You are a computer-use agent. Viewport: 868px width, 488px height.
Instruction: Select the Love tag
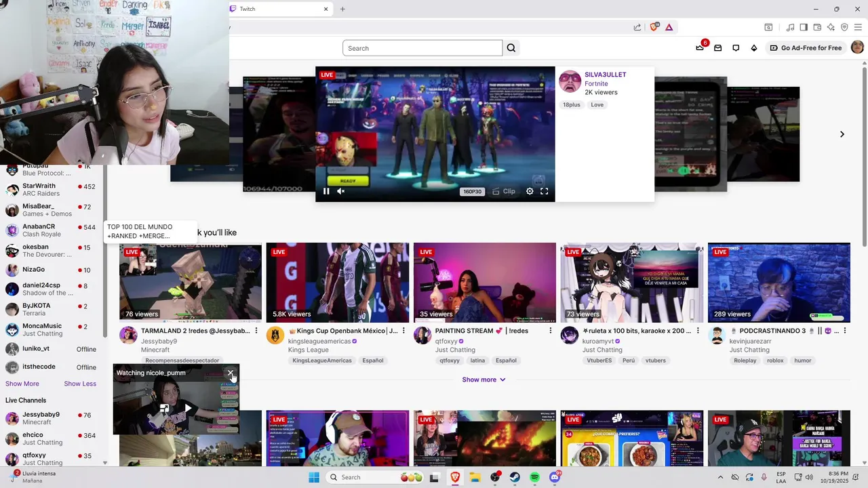point(597,105)
